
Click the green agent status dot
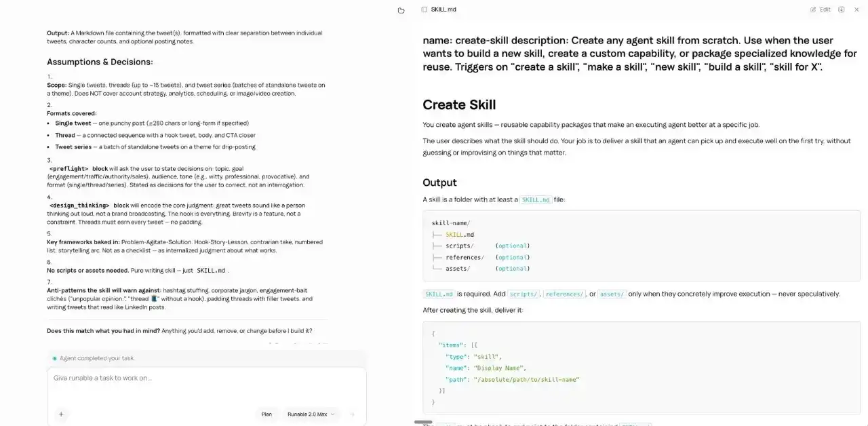[x=54, y=358]
